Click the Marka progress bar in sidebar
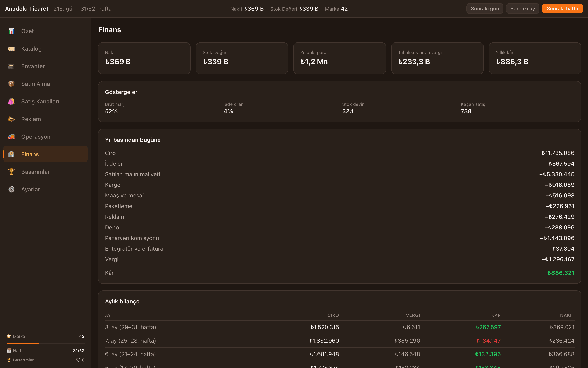Viewport: 588px width, 368px height. coord(46,343)
